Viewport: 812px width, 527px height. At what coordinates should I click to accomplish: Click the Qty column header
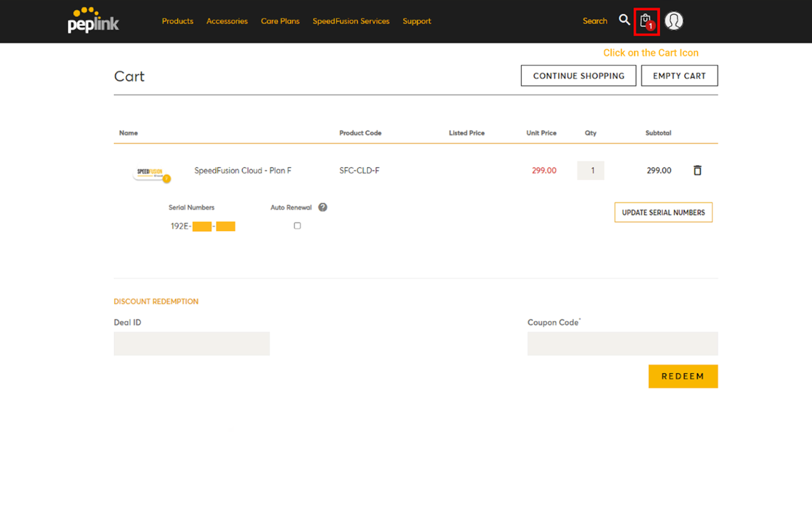(590, 133)
